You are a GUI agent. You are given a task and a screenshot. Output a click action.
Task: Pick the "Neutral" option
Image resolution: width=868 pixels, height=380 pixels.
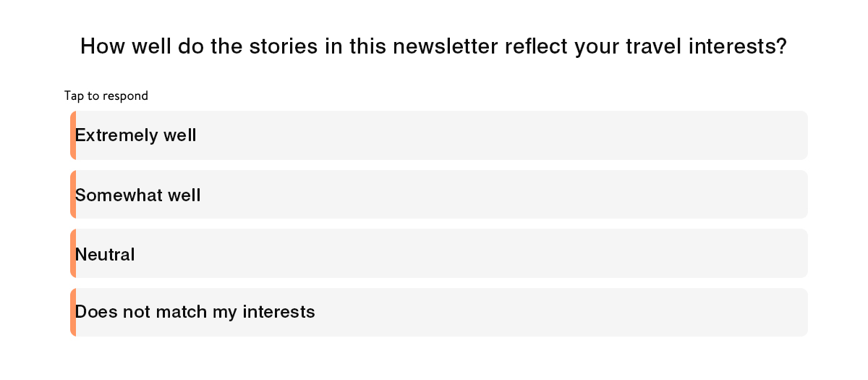tap(438, 254)
